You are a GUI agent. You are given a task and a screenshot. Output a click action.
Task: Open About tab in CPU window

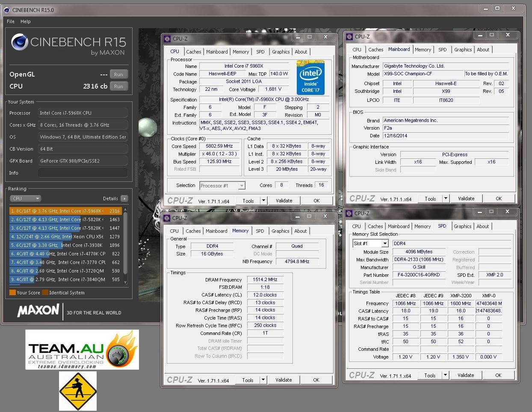pyautogui.click(x=301, y=52)
